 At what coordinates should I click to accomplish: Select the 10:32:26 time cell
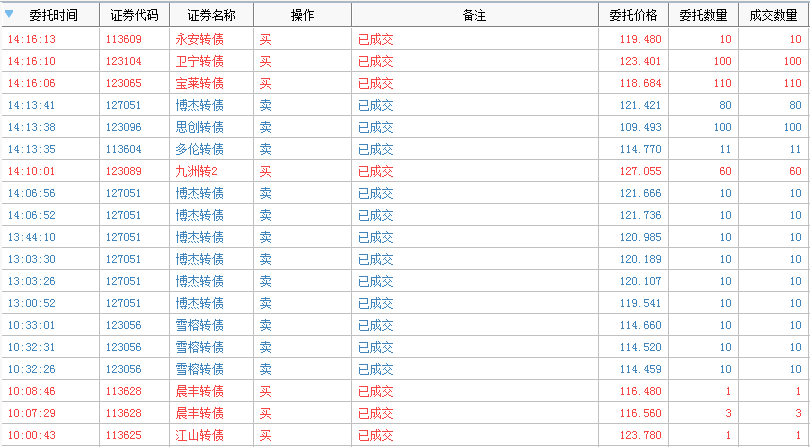point(32,369)
